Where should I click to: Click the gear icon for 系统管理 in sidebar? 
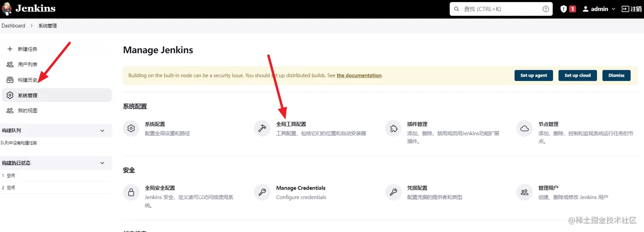(x=10, y=95)
